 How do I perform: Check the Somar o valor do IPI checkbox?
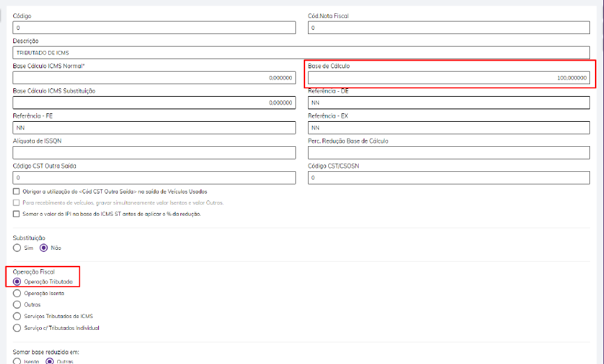pos(17,214)
